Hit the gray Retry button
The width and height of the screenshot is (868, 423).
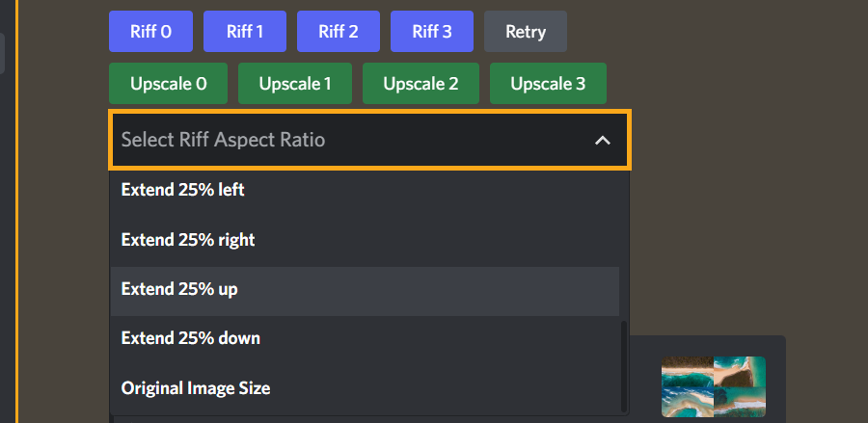pos(526,32)
